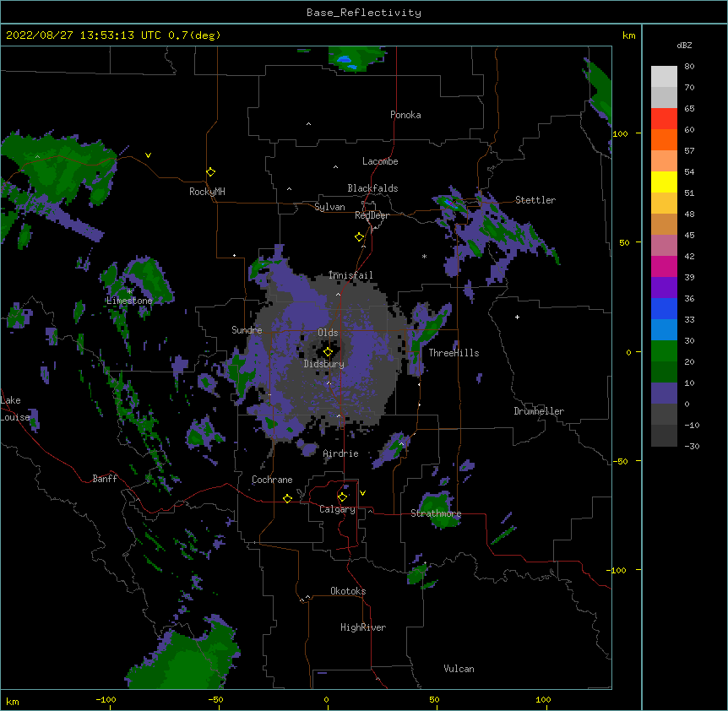Click the white plus marker west of Drumheller
Screen dimensions: 728x711
click(517, 317)
